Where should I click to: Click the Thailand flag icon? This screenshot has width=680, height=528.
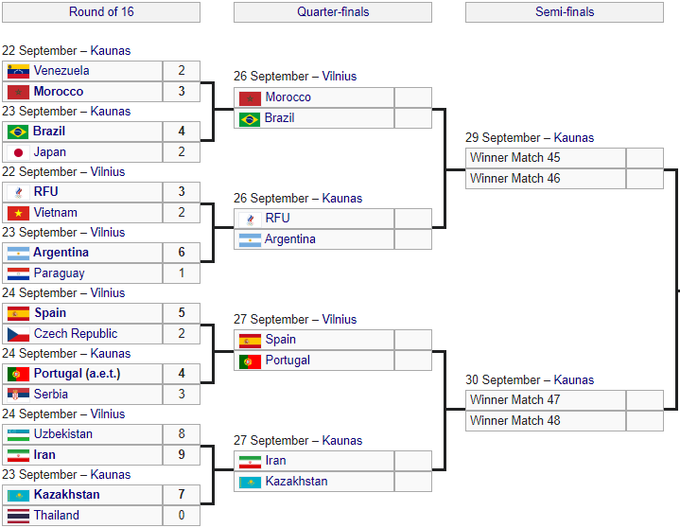click(x=18, y=515)
